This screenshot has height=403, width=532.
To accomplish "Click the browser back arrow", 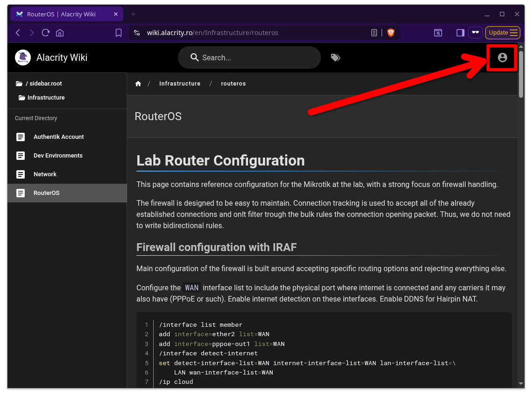I will pyautogui.click(x=18, y=33).
